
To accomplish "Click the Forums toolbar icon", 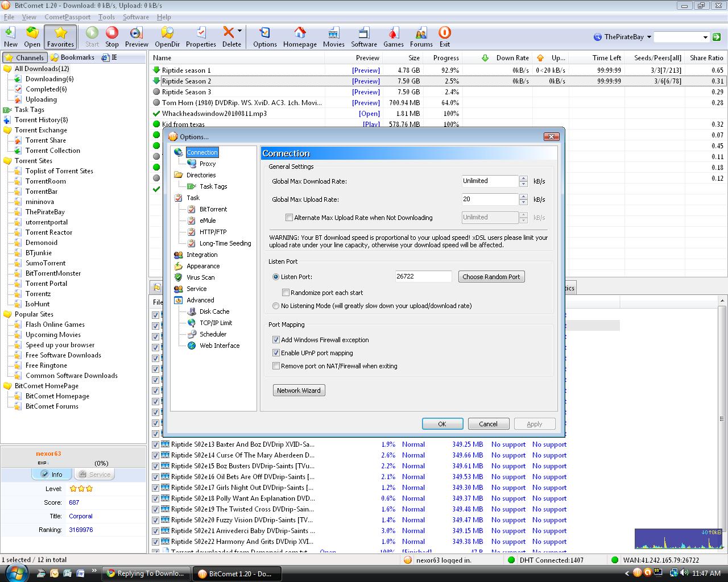I will 421,36.
